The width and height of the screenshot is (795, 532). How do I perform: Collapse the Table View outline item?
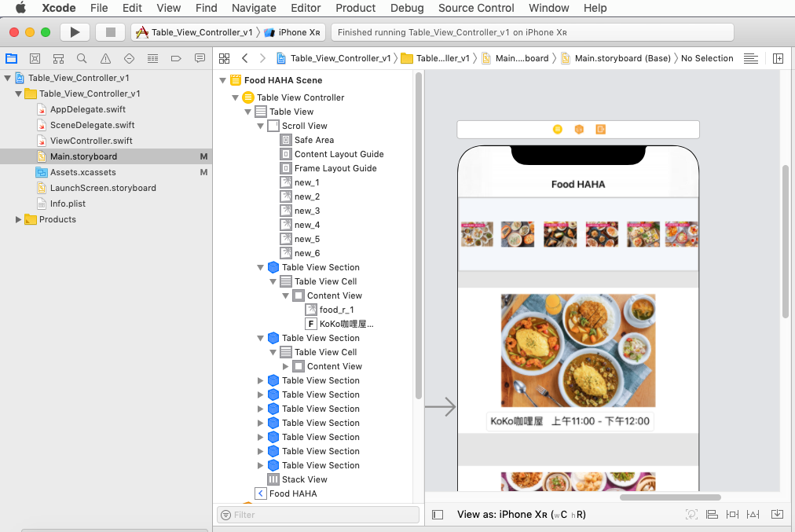248,112
